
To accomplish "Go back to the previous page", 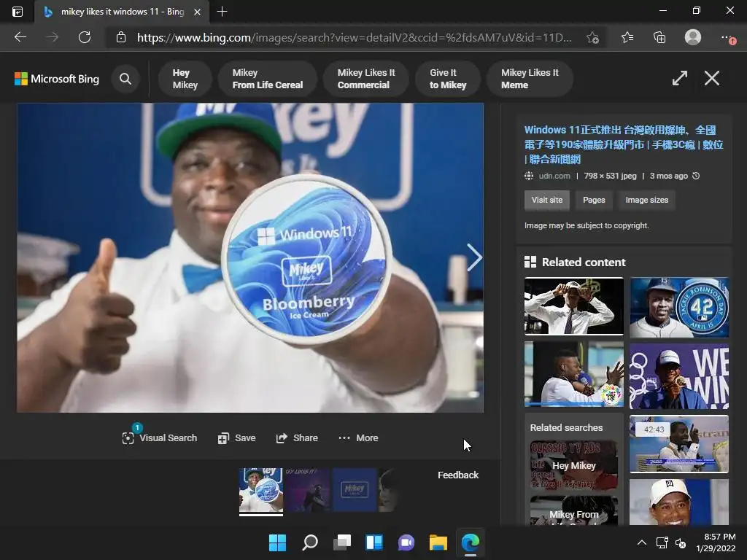I will coord(20,37).
